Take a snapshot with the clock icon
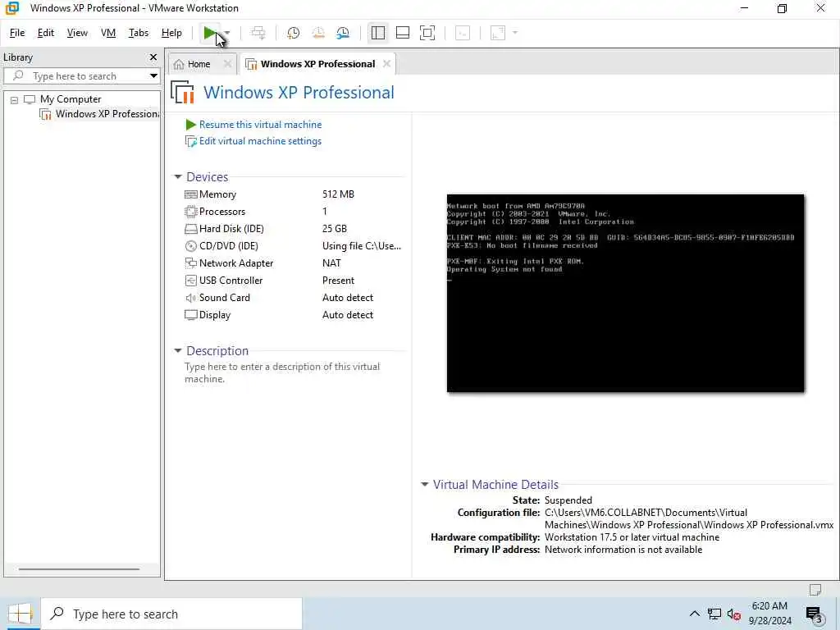The width and height of the screenshot is (840, 630). click(293, 33)
